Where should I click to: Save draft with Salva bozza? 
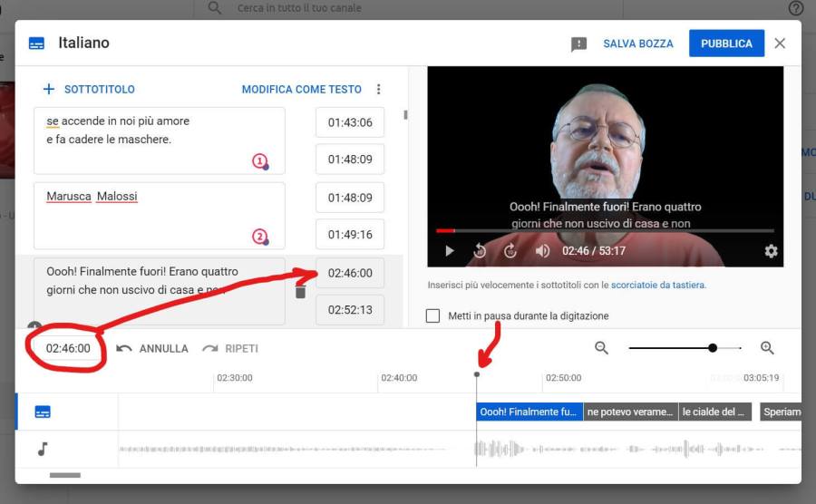coord(638,44)
